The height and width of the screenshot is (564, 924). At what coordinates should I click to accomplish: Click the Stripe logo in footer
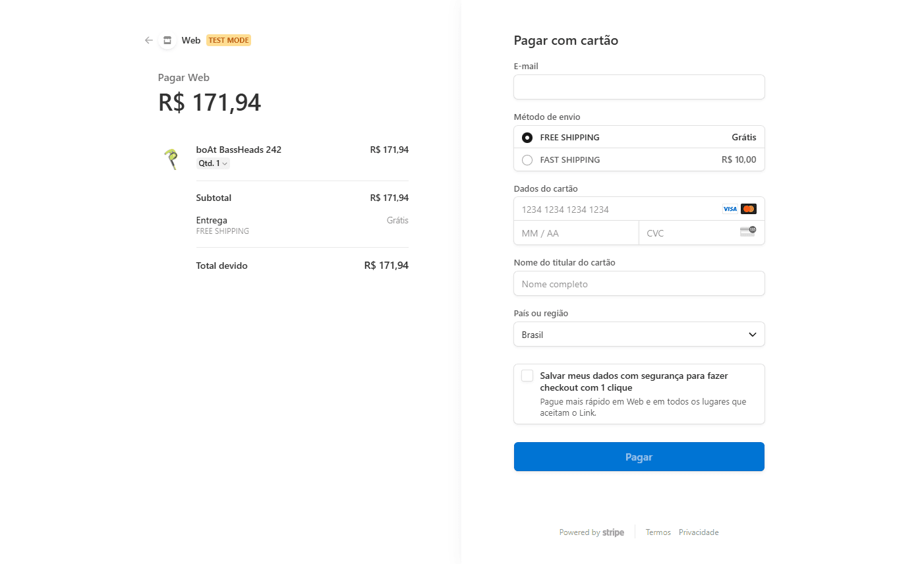(613, 532)
